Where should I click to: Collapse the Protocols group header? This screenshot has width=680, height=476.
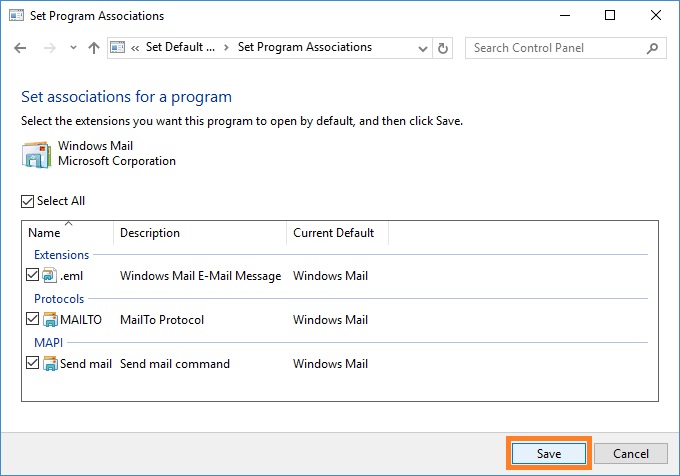click(59, 299)
